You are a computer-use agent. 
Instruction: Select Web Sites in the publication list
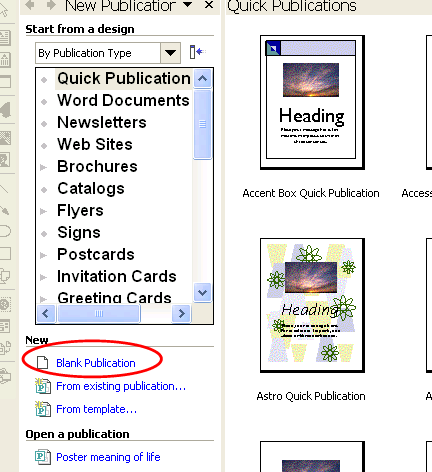[95, 144]
